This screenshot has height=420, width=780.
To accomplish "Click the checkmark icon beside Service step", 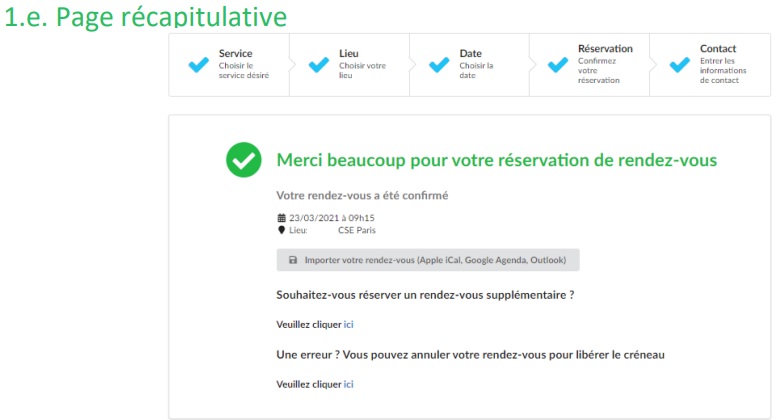I will pyautogui.click(x=199, y=65).
